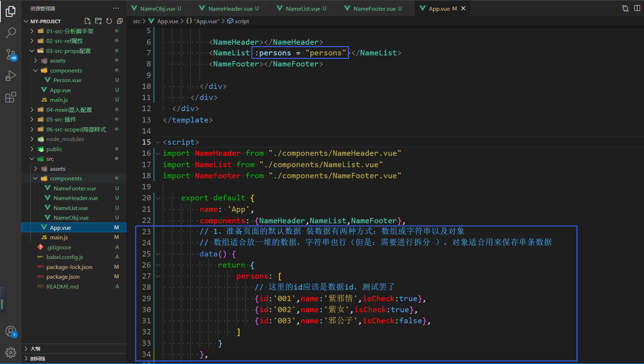Fold the export default block at line 20
The image size is (644, 364).
tap(158, 198)
